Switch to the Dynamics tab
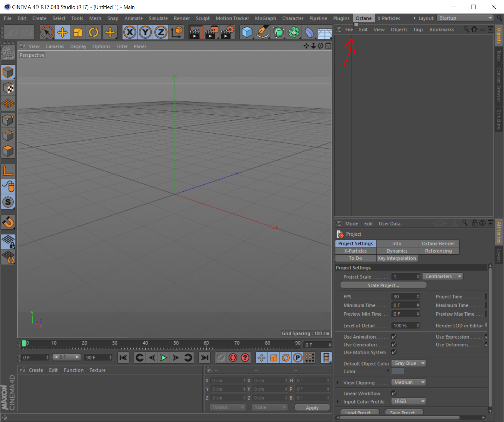The width and height of the screenshot is (504, 422). [397, 251]
